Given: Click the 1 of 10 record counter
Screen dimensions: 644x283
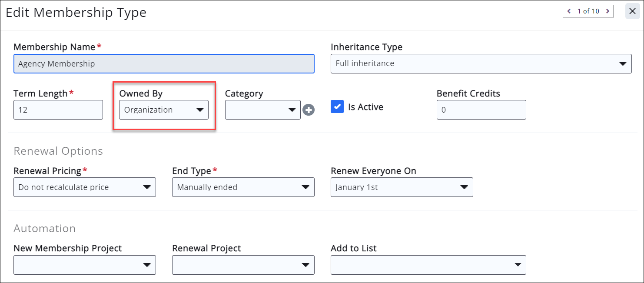Looking at the screenshot, I should (x=588, y=11).
